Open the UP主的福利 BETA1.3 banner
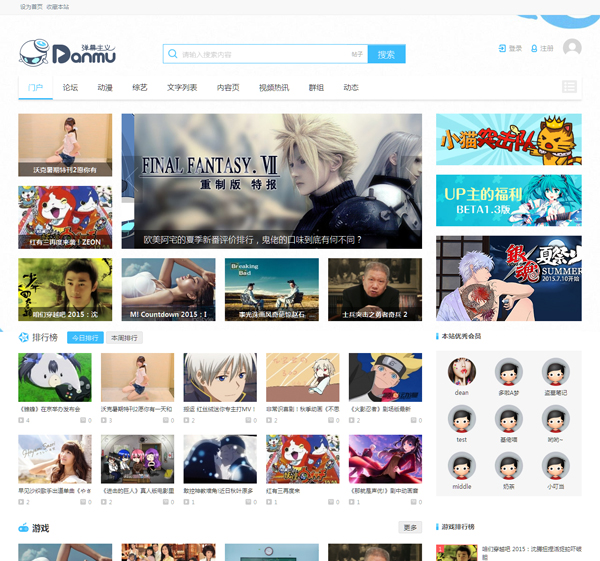Viewport: 600px width, 561px height. click(509, 201)
